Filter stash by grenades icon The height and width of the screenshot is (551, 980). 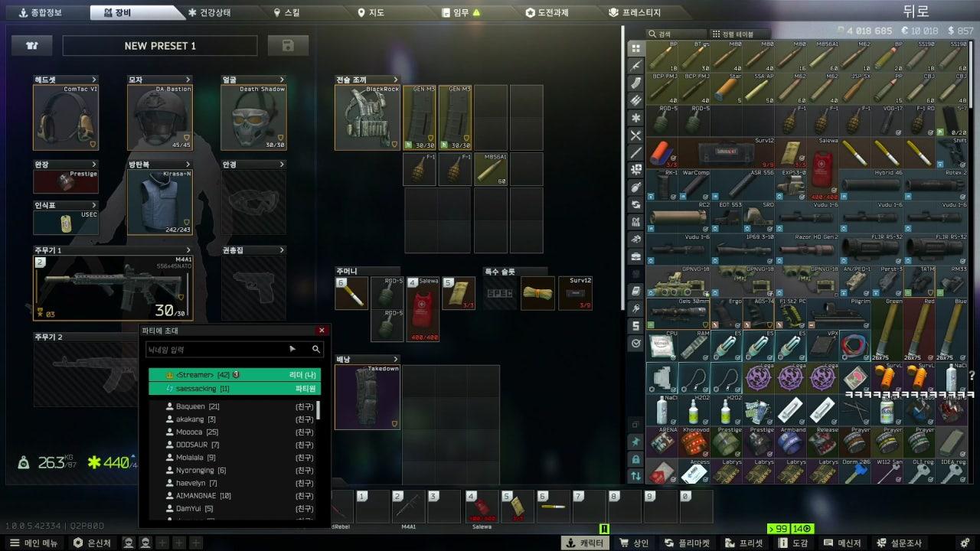[635, 187]
